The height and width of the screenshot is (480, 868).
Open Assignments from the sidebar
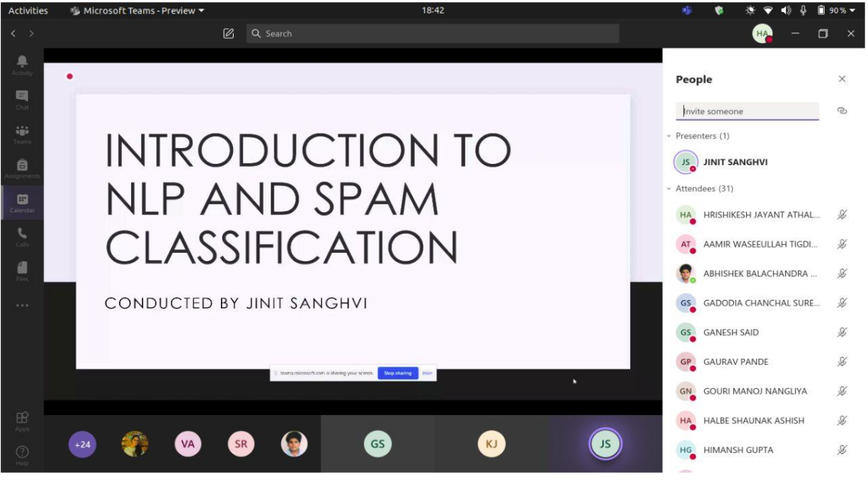22,167
